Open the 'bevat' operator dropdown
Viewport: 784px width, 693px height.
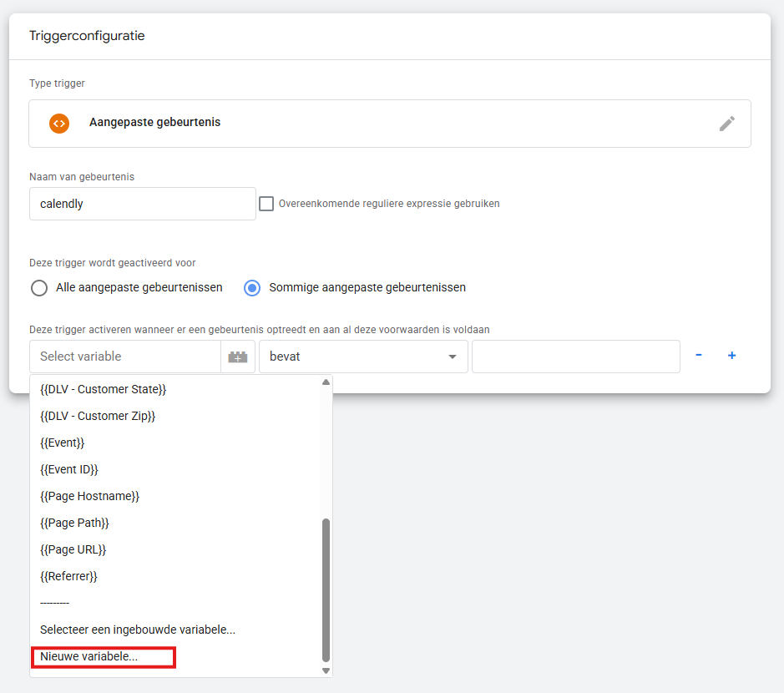coord(363,357)
